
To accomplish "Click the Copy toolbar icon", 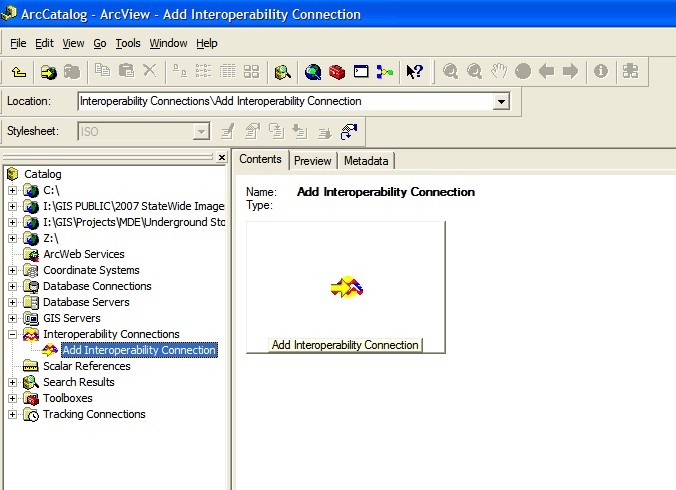I will [102, 71].
